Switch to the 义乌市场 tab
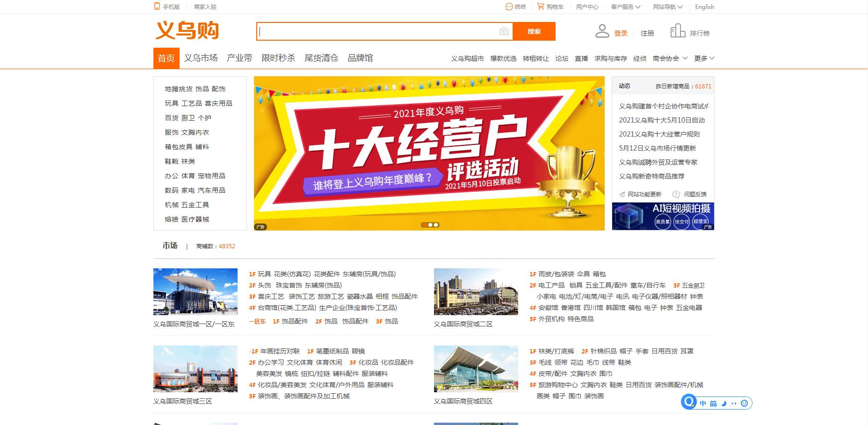This screenshot has width=868, height=425. coord(200,58)
